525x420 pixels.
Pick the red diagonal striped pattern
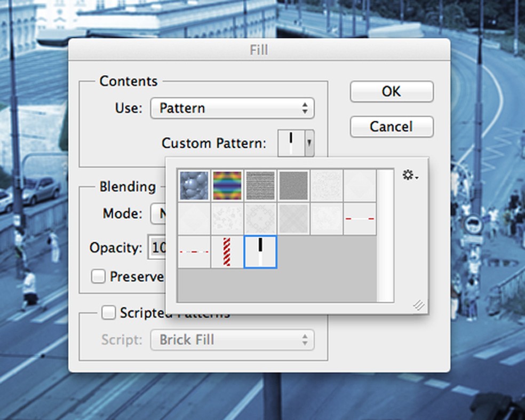coord(227,252)
